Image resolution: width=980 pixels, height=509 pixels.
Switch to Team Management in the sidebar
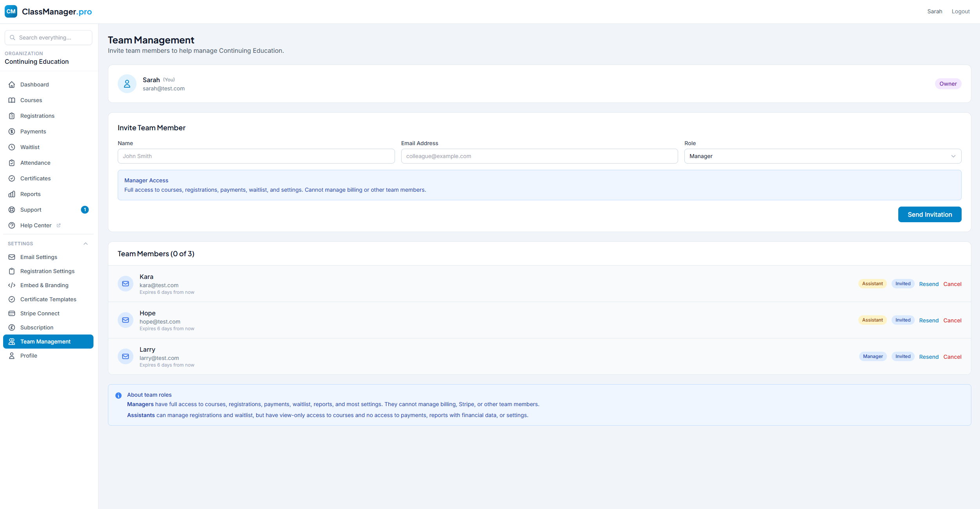point(45,341)
